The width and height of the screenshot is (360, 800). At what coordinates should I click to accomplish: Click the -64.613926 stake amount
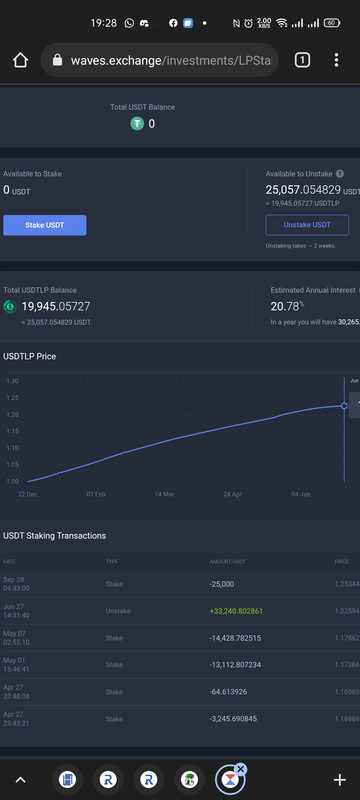(228, 692)
